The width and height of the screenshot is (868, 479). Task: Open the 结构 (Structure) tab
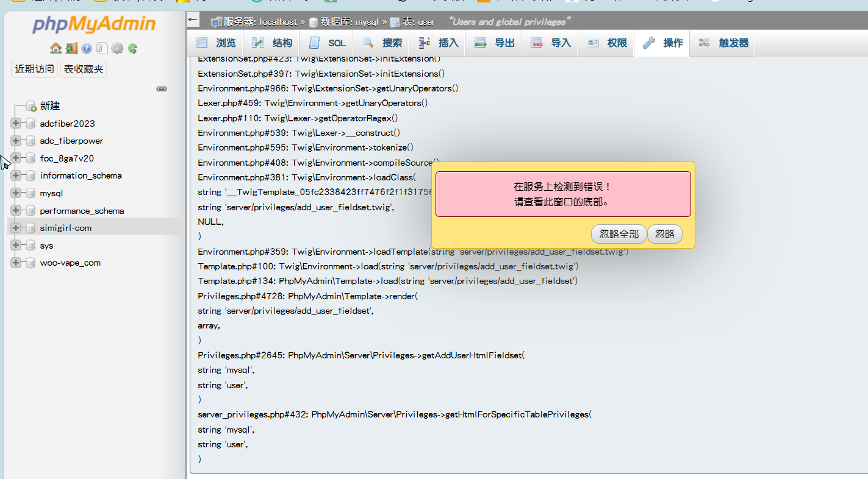pyautogui.click(x=272, y=43)
